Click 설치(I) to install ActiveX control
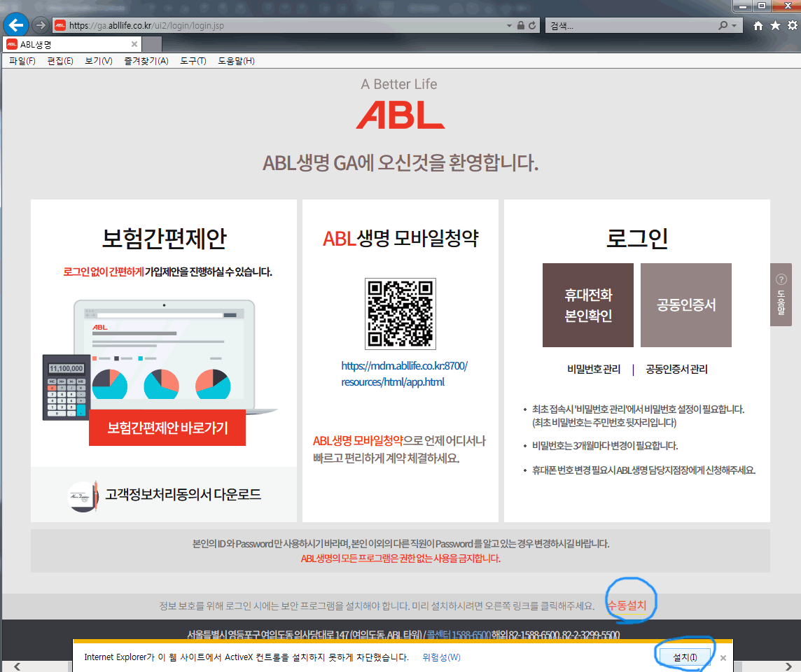The image size is (801, 672). coord(685,657)
